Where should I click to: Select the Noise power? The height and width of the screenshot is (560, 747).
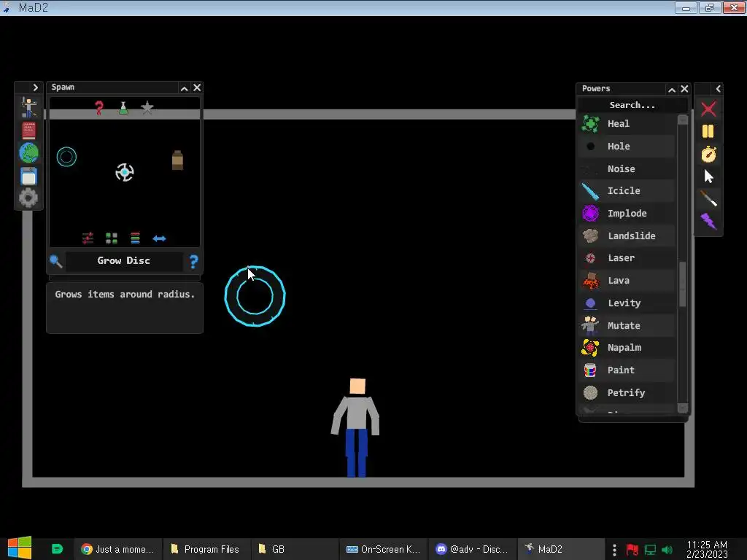point(627,168)
